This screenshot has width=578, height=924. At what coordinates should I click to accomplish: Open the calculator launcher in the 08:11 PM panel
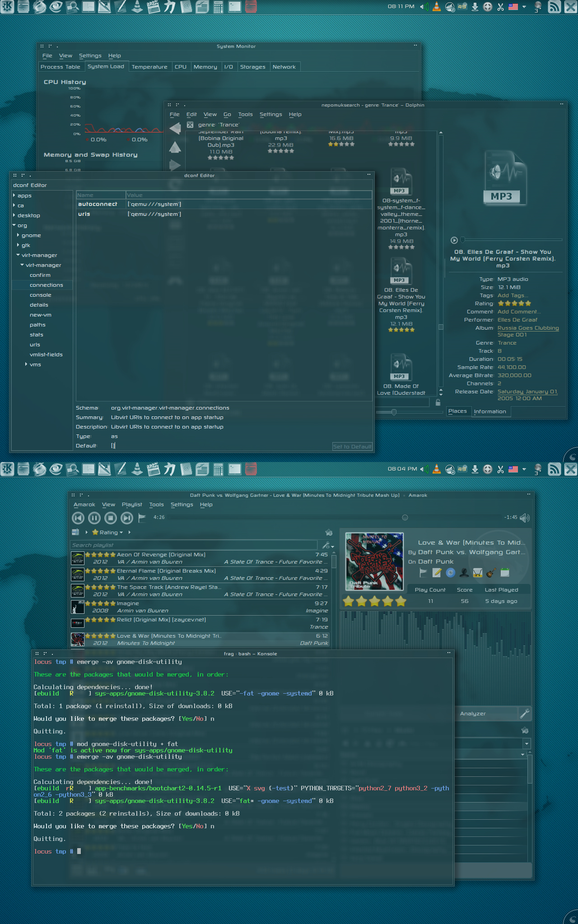coord(218,7)
